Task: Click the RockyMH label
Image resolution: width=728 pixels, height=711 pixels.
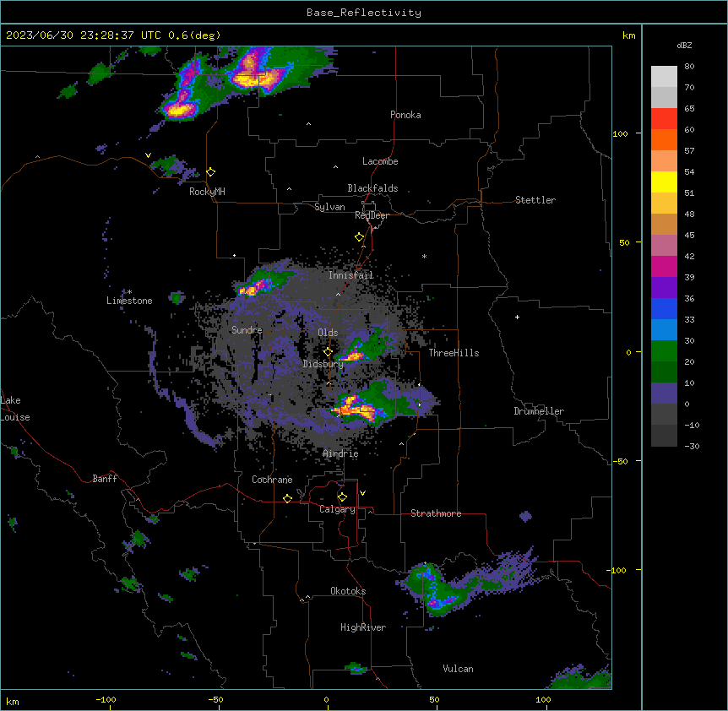Action: click(207, 192)
